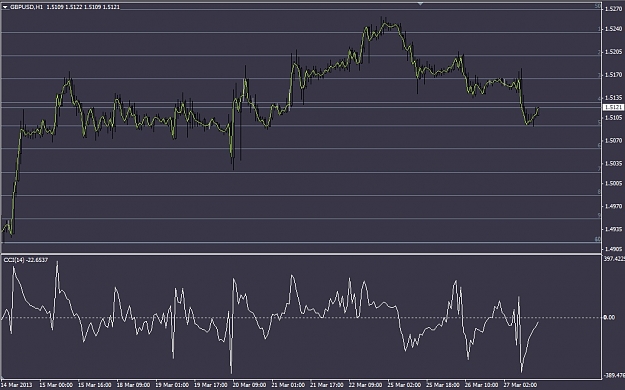
Task: Open the chart menu arrow beside GBPUSD,H1
Action: tap(5, 7)
